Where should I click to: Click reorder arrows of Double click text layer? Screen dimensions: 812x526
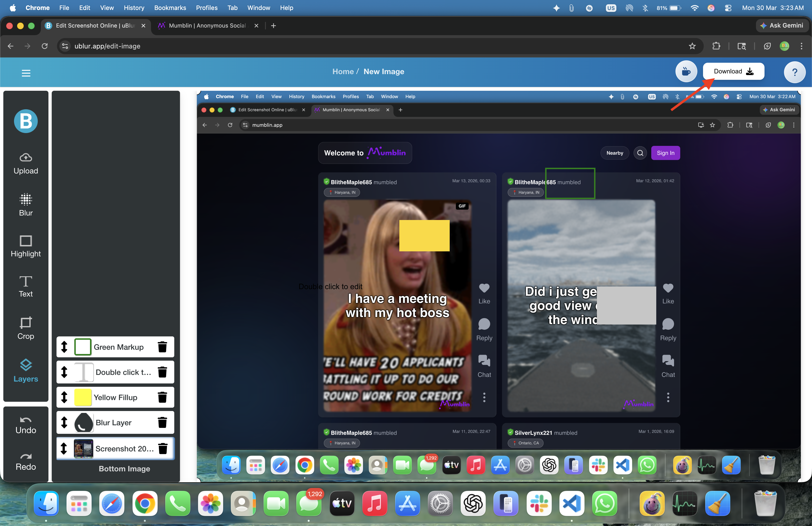coord(64,372)
